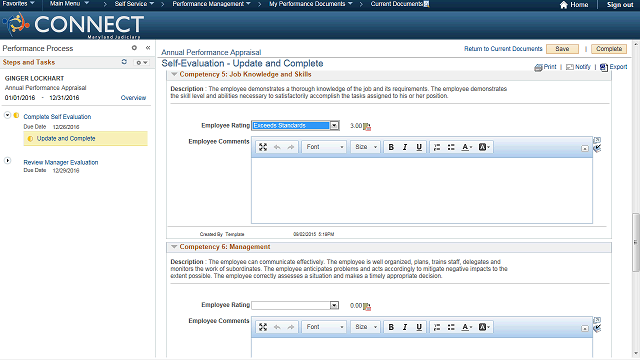640x360 pixels.
Task: Click the Save button
Action: pos(562,49)
